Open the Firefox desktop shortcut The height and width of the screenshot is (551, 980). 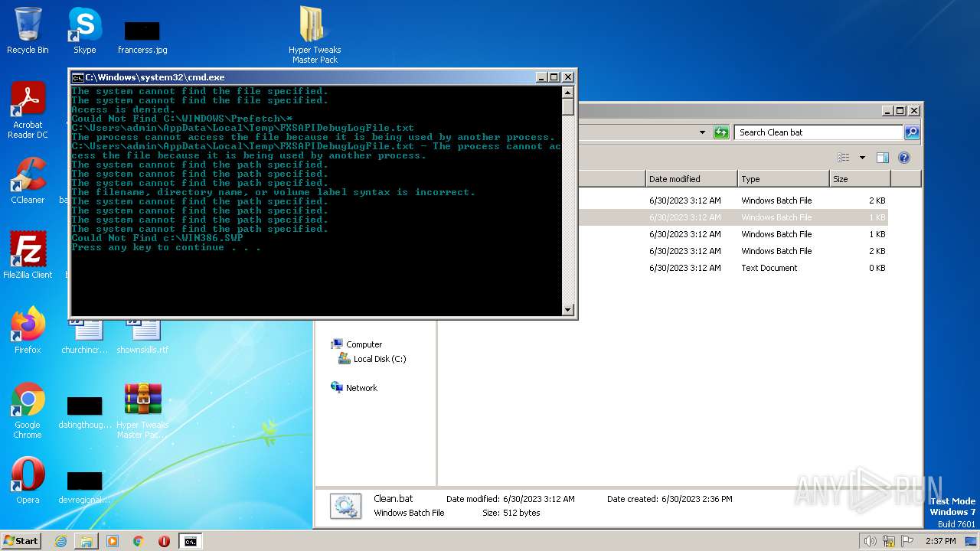(x=28, y=331)
